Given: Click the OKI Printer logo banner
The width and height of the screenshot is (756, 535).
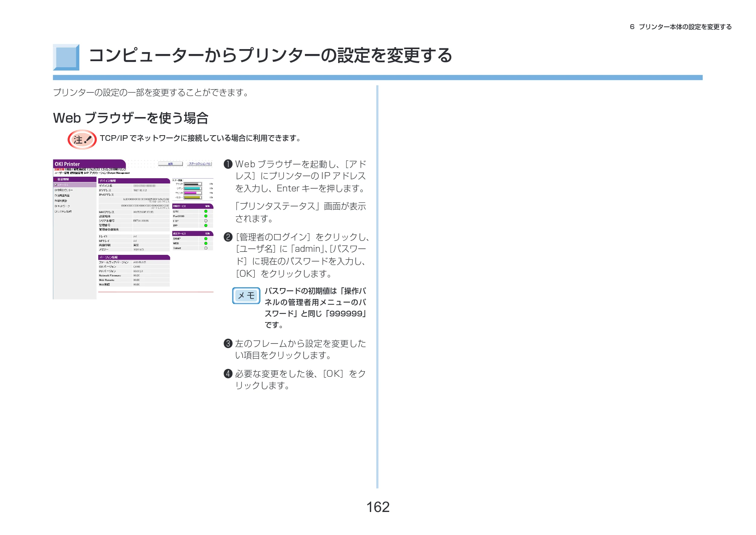Looking at the screenshot, I should click(89, 163).
